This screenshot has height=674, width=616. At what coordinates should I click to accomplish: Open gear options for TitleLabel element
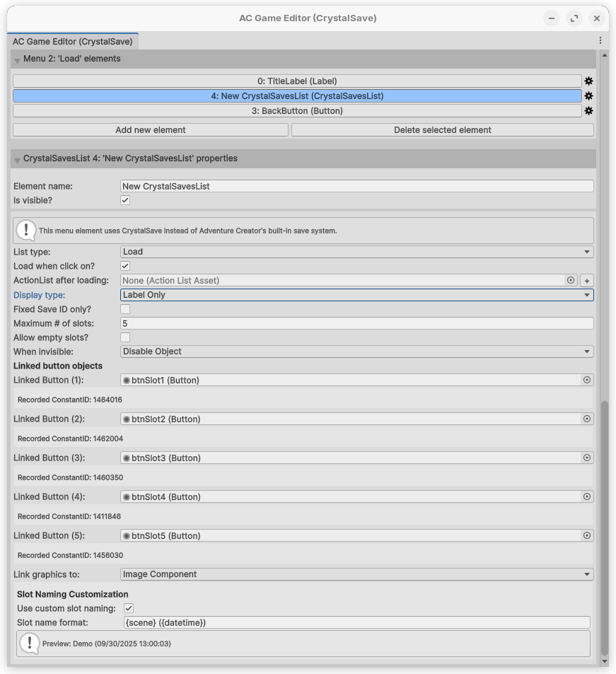point(588,81)
